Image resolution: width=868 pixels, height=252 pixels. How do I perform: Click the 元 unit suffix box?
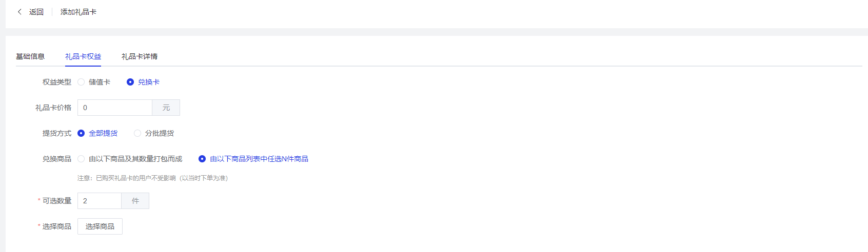(x=166, y=108)
